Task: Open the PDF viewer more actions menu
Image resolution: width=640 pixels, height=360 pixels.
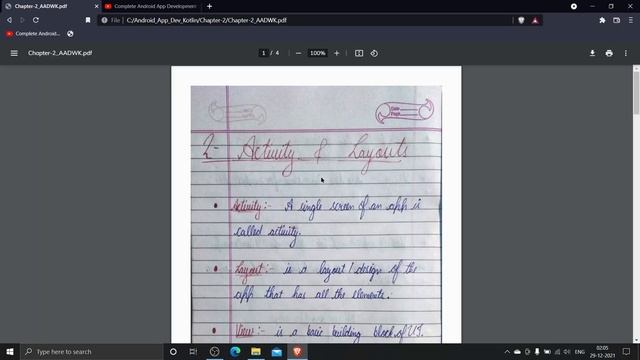Action: point(626,53)
